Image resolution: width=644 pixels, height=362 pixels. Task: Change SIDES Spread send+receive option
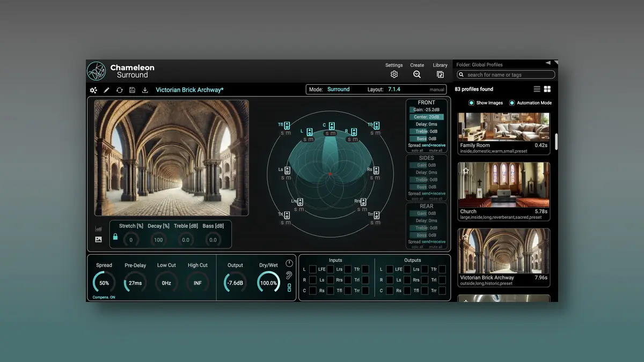[434, 194]
